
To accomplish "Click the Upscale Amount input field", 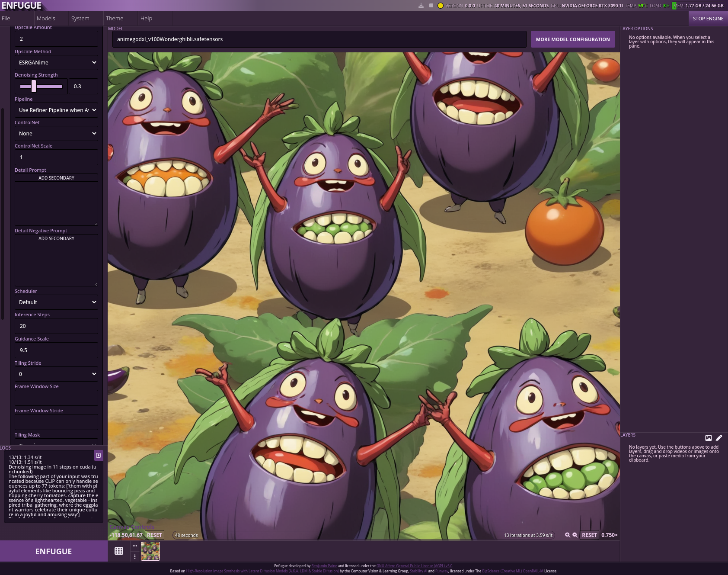I will (56, 39).
